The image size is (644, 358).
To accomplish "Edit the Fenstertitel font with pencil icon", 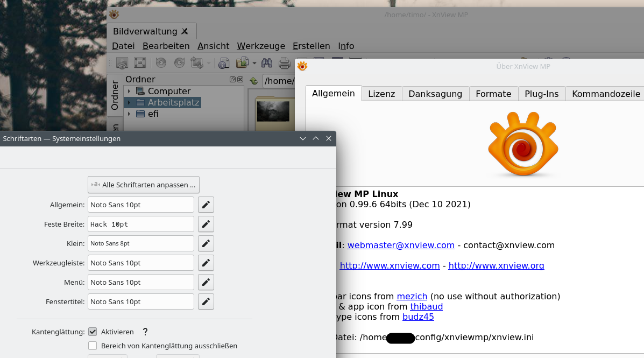I will click(x=206, y=301).
